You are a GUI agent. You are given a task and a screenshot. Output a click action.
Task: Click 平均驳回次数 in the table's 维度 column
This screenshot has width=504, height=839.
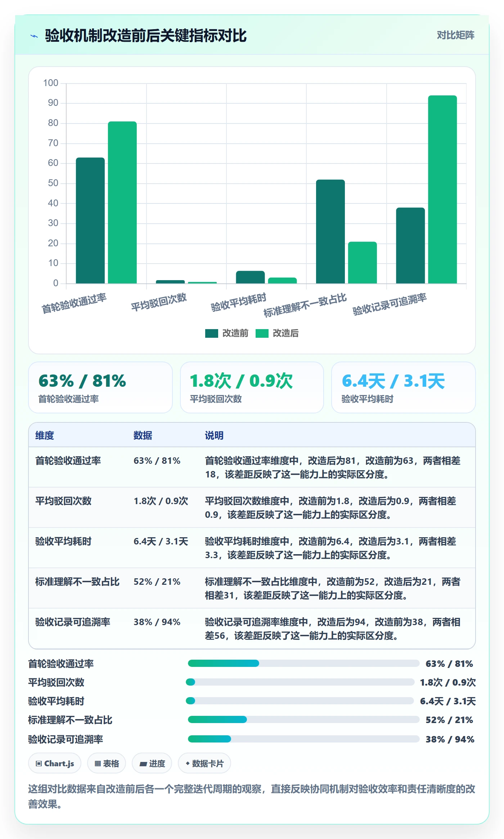click(63, 501)
